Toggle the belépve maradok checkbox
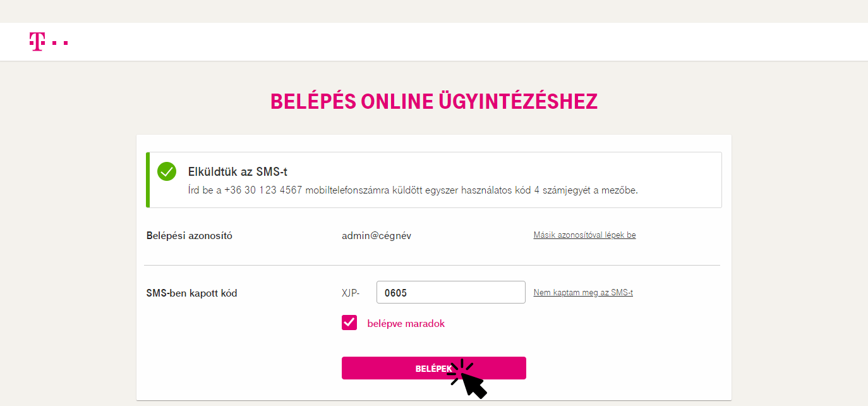The image size is (868, 406). (349, 323)
